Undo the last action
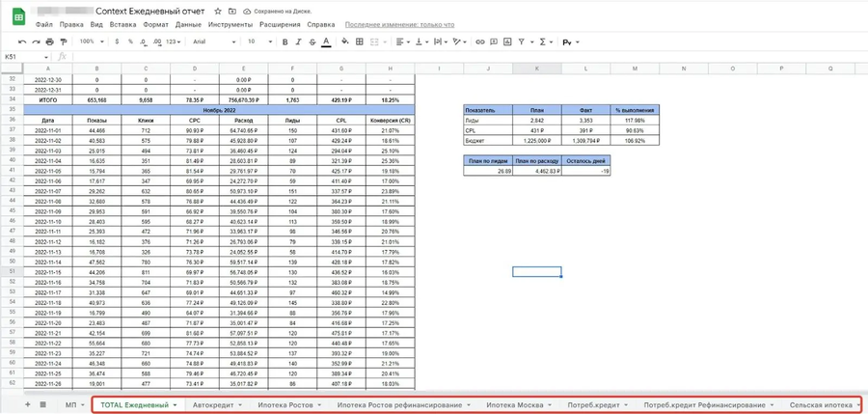This screenshot has height=414, width=868. coord(22,41)
